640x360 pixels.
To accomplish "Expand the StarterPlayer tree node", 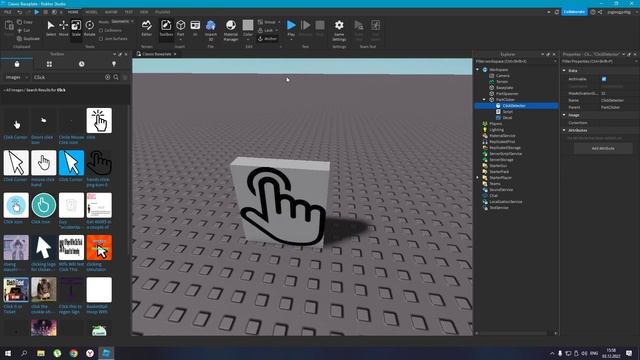I will pos(478,178).
